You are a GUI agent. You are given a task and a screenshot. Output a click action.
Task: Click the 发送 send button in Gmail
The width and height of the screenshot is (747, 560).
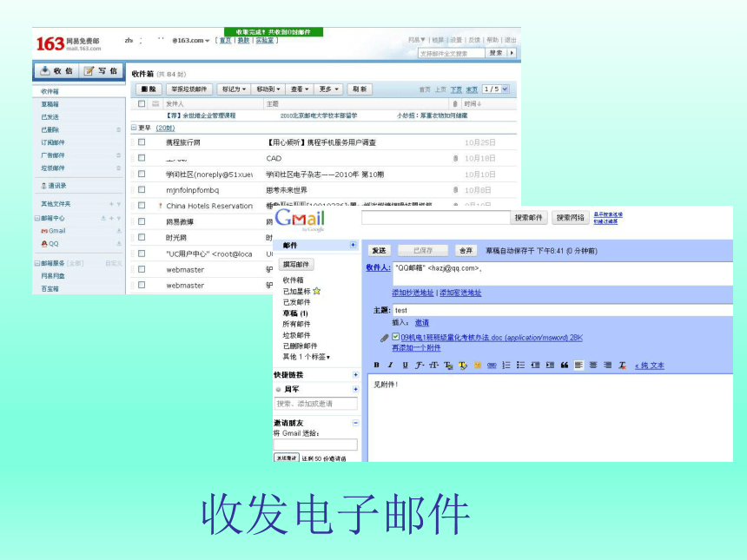coord(380,250)
